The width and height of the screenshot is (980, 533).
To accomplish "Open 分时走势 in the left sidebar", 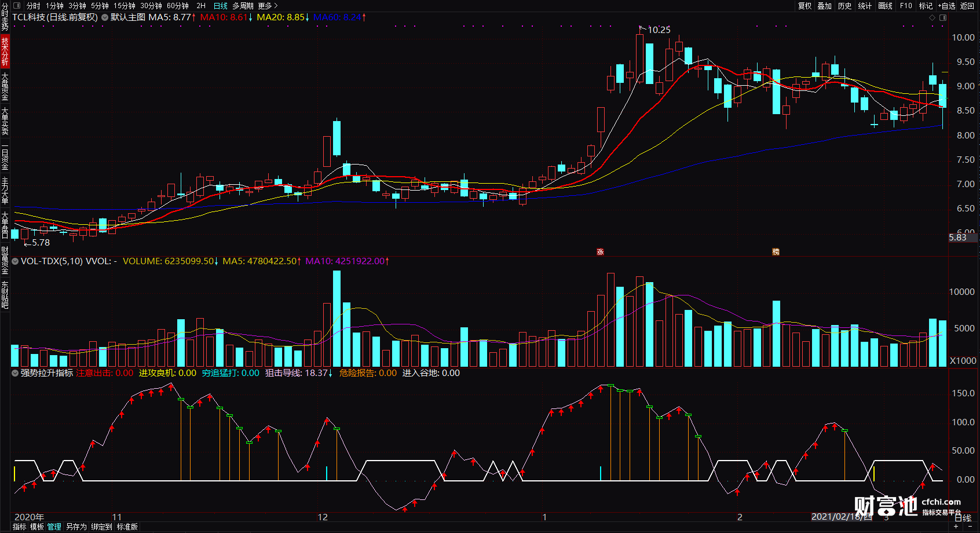I will (x=5, y=16).
